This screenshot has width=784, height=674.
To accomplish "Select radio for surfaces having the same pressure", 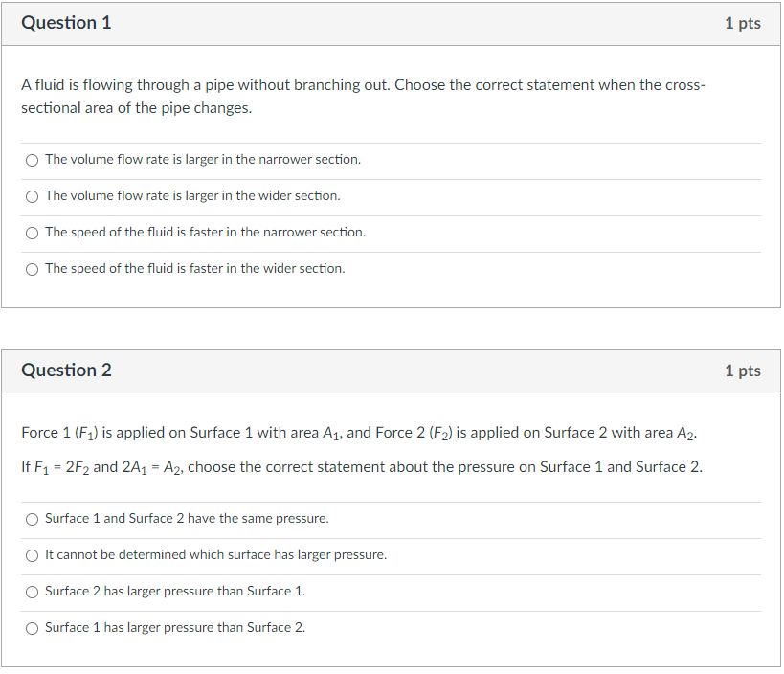I will 32,519.
